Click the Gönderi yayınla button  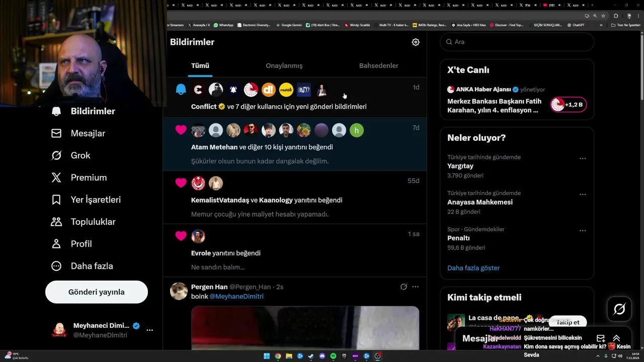coord(97,292)
